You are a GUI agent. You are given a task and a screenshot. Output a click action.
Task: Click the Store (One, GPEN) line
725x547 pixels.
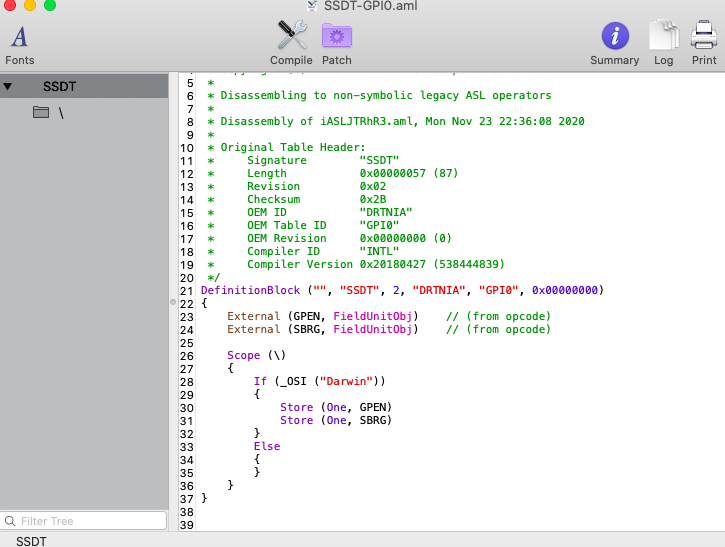(335, 407)
